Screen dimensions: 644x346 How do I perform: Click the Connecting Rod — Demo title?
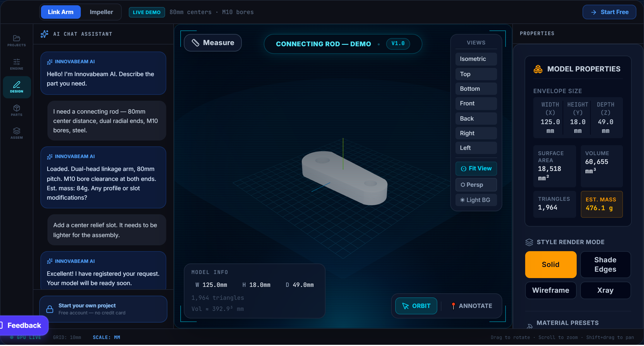[x=323, y=44]
